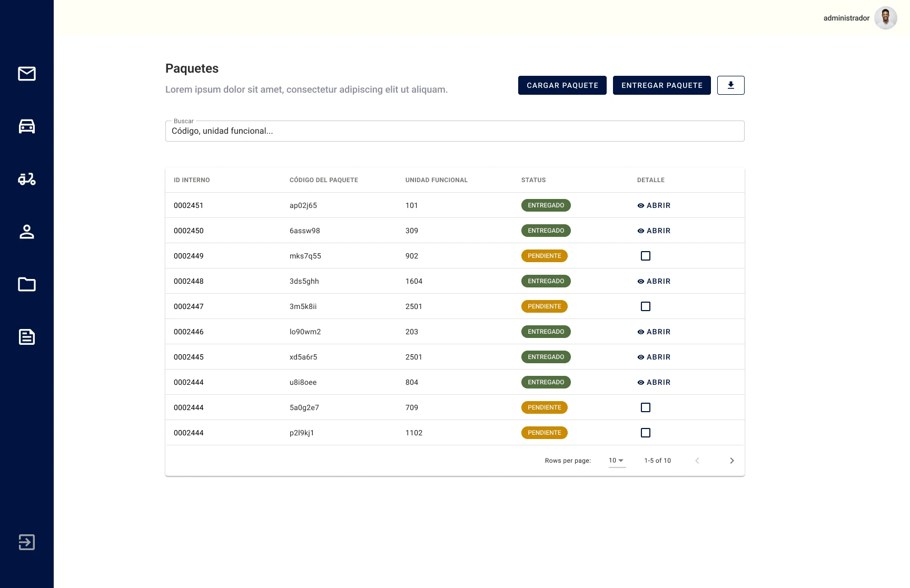Click the Status column header
Image resolution: width=910 pixels, height=588 pixels.
pos(533,180)
